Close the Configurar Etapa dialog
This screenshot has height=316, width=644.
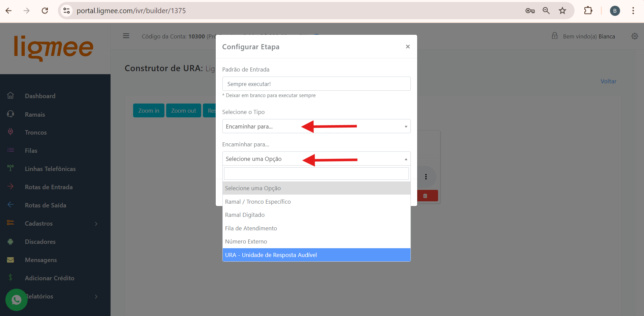coord(407,47)
